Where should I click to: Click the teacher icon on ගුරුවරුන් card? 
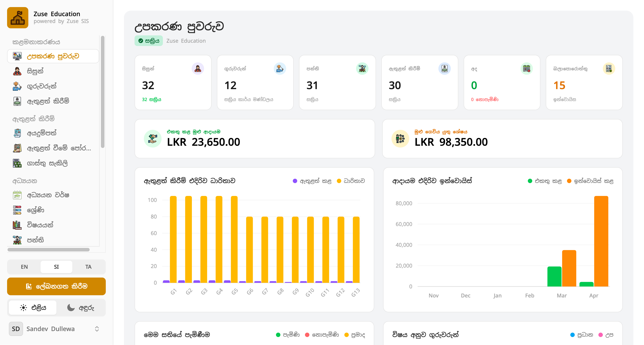click(x=280, y=69)
